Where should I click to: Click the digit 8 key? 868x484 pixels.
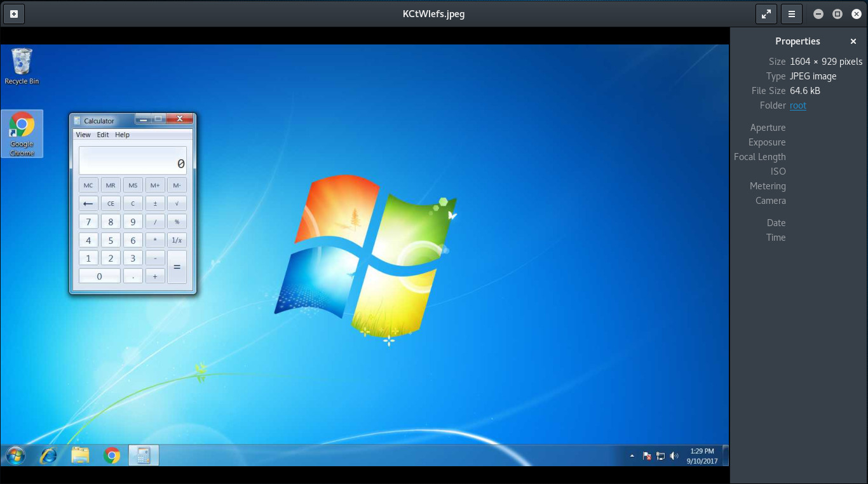[x=111, y=222]
